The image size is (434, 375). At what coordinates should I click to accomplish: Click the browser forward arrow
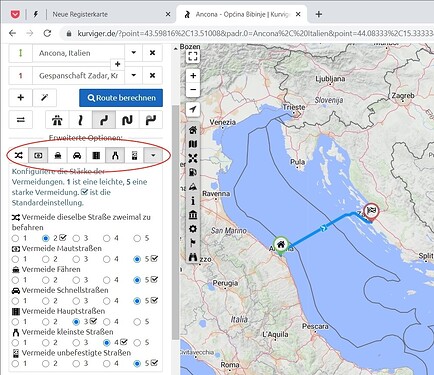point(30,33)
